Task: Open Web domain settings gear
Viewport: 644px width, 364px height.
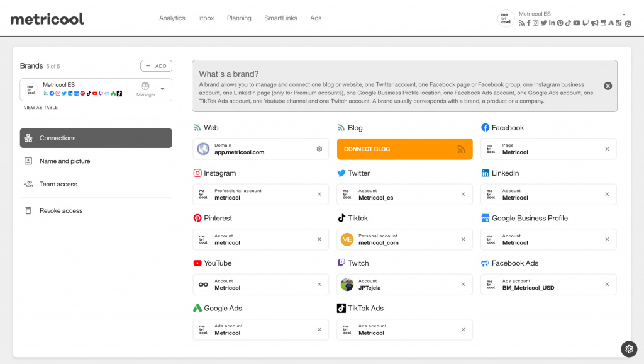Action: 319,149
